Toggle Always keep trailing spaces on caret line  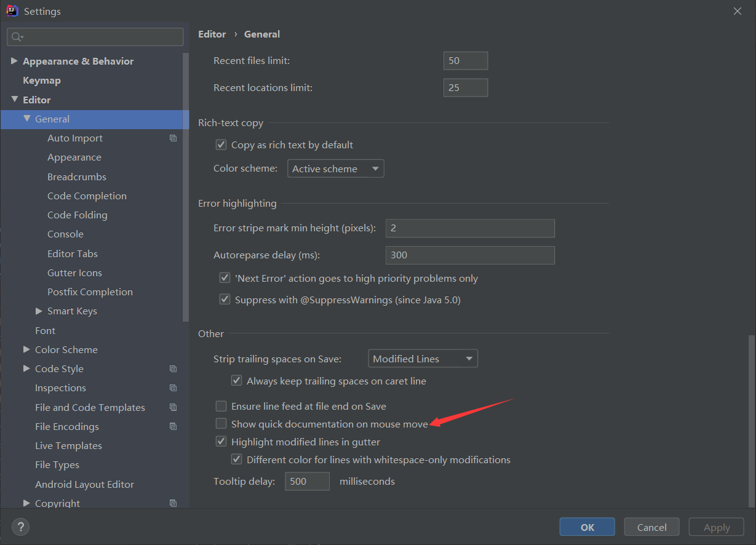(x=237, y=381)
